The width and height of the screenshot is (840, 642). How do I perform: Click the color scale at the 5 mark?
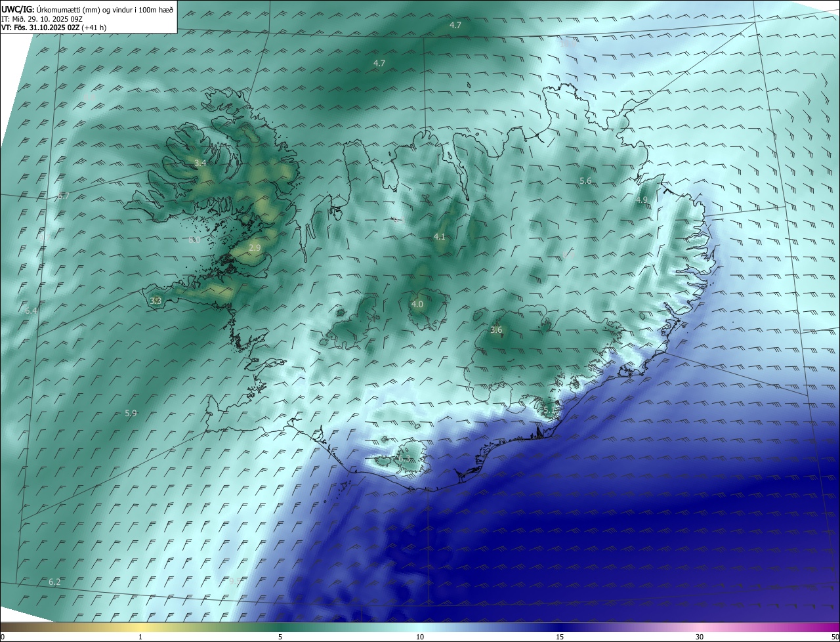280,637
